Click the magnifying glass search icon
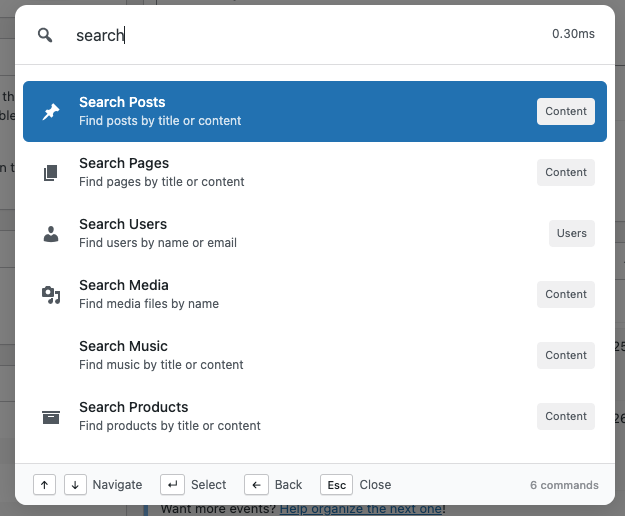 coord(45,35)
